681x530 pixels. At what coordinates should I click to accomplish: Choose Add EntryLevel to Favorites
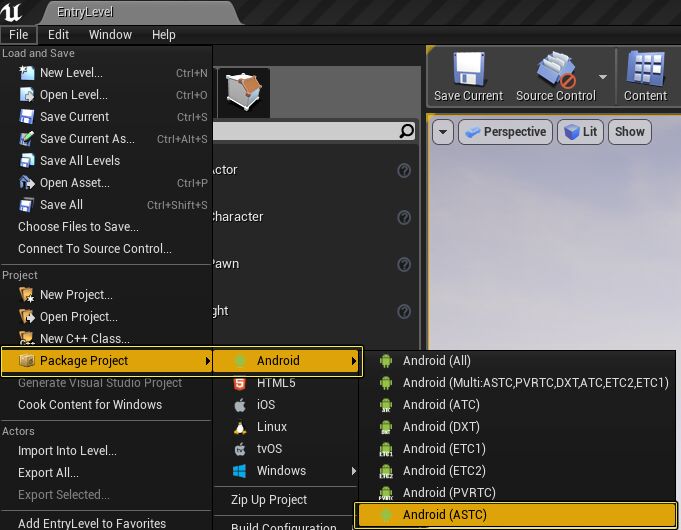[106, 523]
